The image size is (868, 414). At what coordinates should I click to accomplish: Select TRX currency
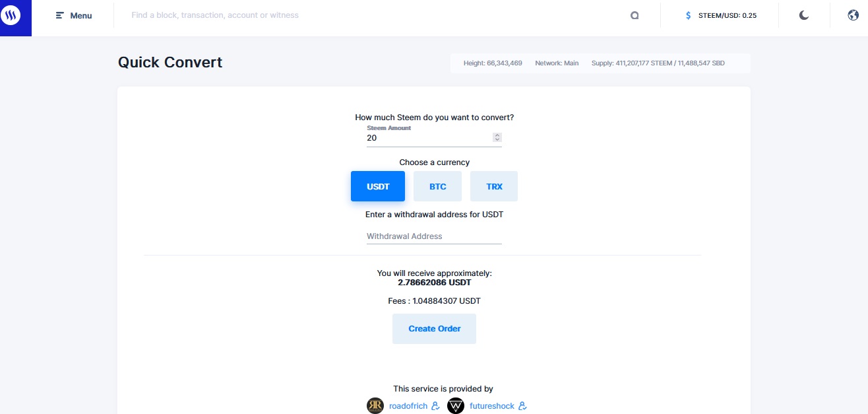[494, 186]
